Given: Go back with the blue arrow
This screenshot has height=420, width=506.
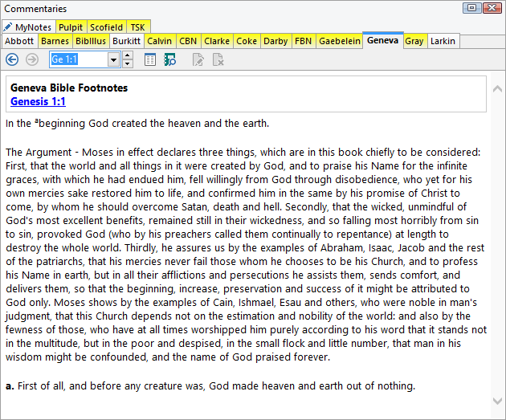Looking at the screenshot, I should click(12, 59).
